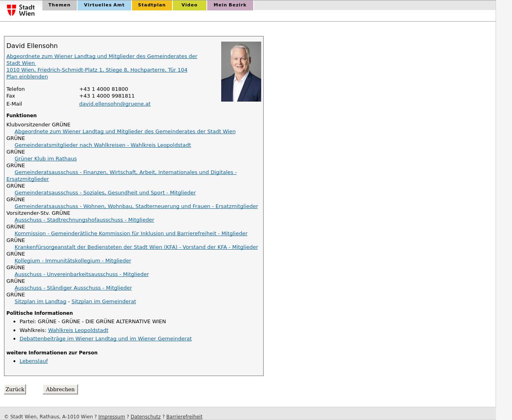The image size is (512, 420).
Task: Email david.ellensohn@gruene.at
Action: point(115,104)
